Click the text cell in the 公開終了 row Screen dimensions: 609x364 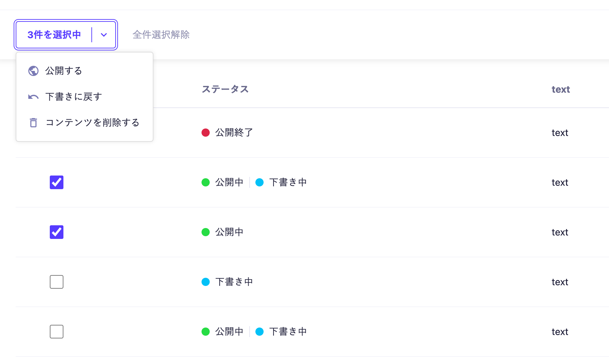point(560,133)
